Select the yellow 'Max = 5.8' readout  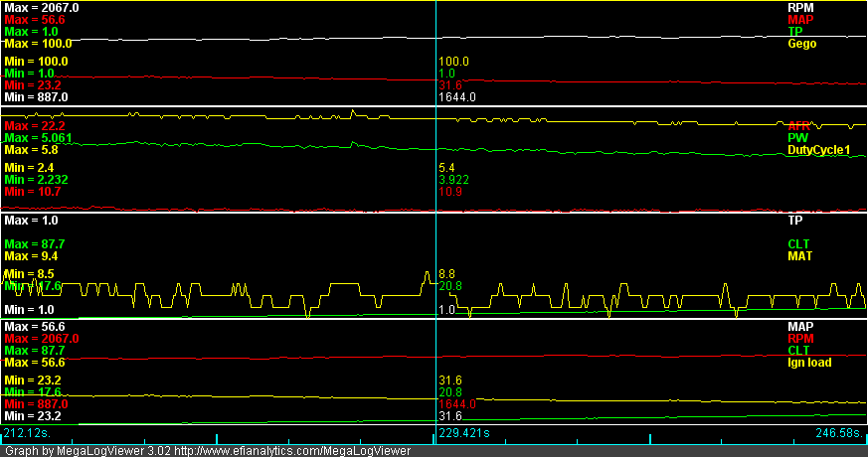pyautogui.click(x=31, y=150)
